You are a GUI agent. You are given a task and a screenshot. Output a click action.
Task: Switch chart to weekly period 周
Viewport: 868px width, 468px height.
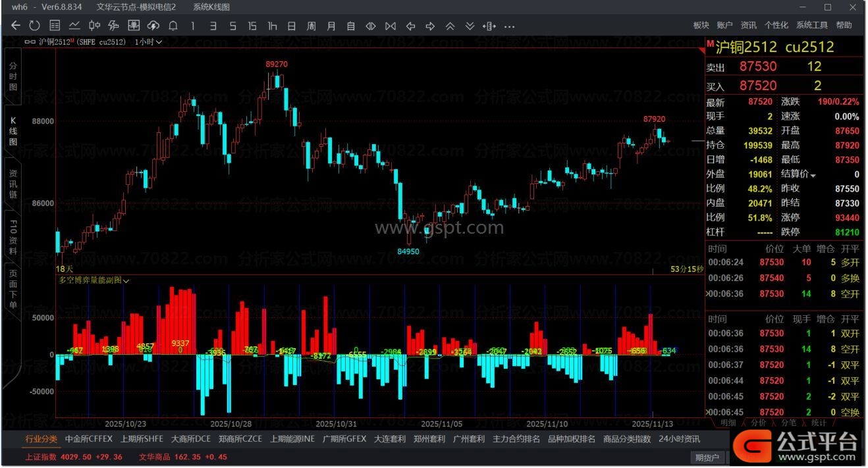click(x=312, y=26)
